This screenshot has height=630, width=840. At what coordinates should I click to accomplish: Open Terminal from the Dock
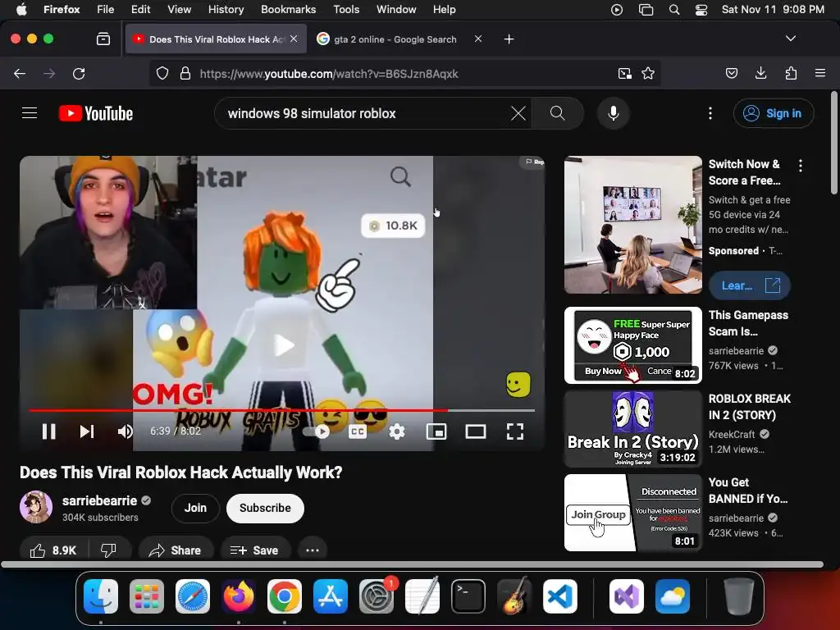468,596
